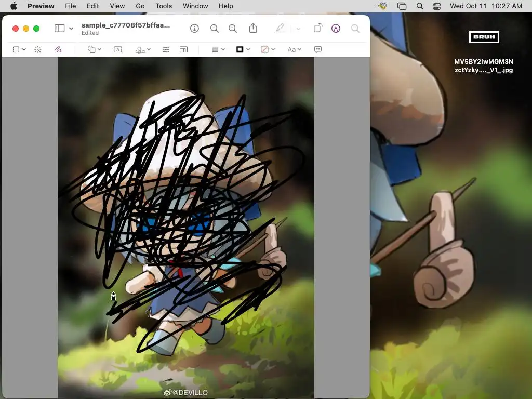Open Stage Manager windows icon
532x399 pixels.
point(402,6)
